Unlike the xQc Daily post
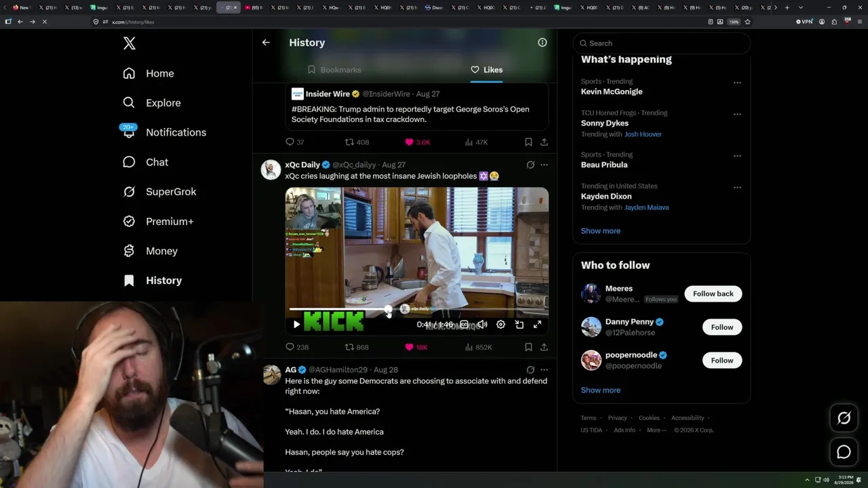868x488 pixels. pos(416,347)
